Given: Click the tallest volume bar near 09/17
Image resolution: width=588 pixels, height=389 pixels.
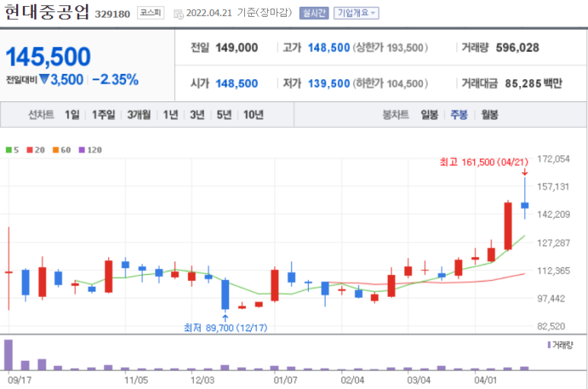Looking at the screenshot, I should [8, 355].
